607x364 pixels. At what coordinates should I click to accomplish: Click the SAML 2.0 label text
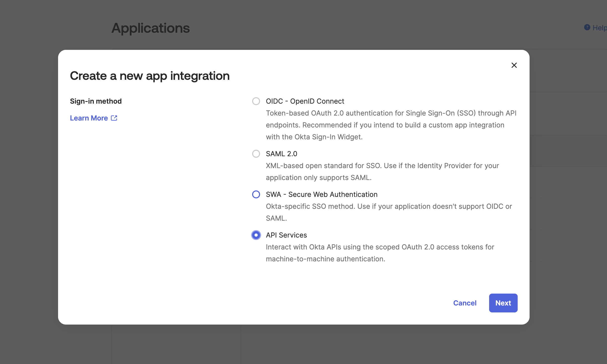point(281,154)
